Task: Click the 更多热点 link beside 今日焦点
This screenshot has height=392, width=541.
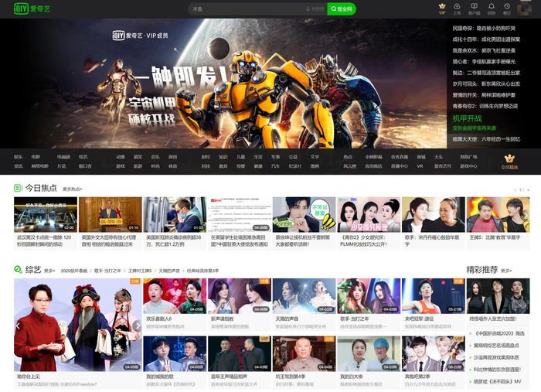Action: (72, 189)
